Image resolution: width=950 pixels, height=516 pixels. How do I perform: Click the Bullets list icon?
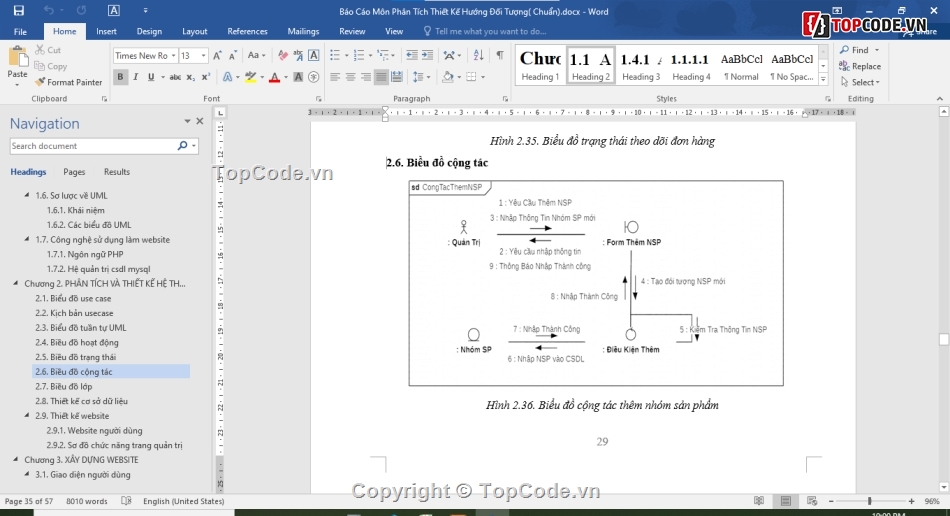(335, 56)
